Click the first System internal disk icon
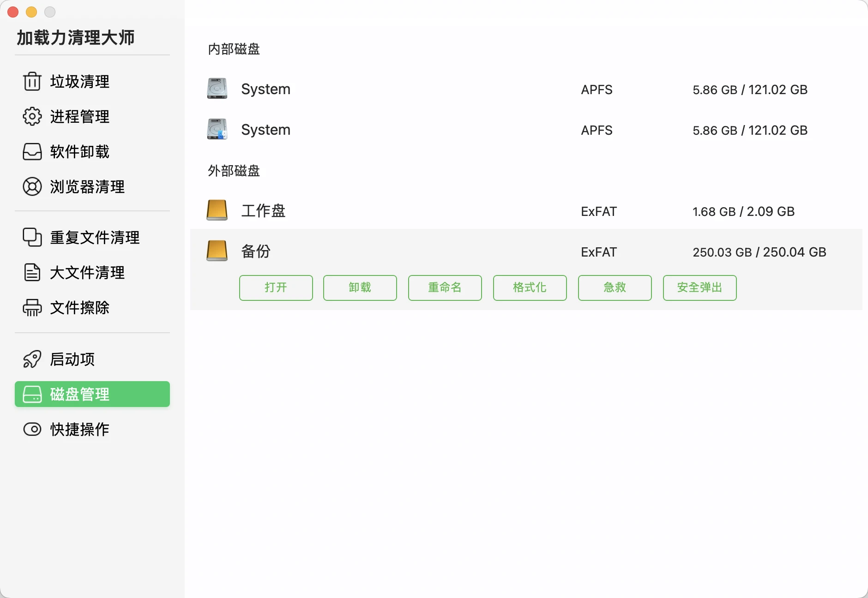The image size is (868, 598). point(217,89)
